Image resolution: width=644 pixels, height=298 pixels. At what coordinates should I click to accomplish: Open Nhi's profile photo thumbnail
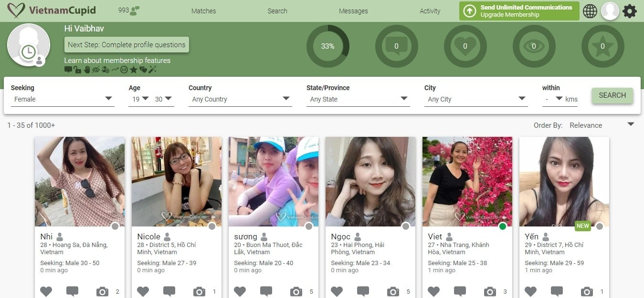coord(80,182)
